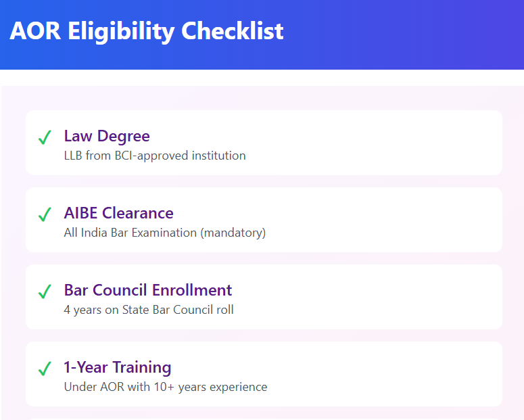Click the checkmark next to AIBE Clearance
This screenshot has height=420, width=524.
click(x=45, y=215)
